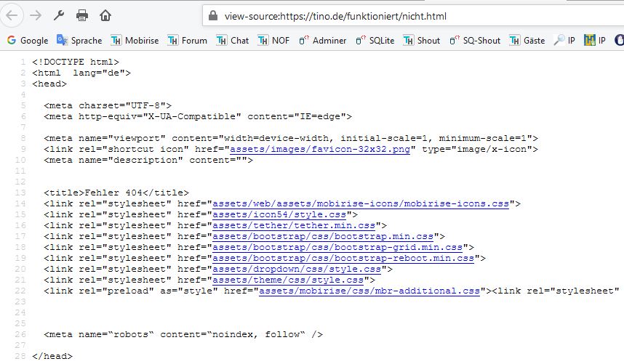
Task: Click the <!DOCTYPE html> source line
Action: tap(76, 62)
